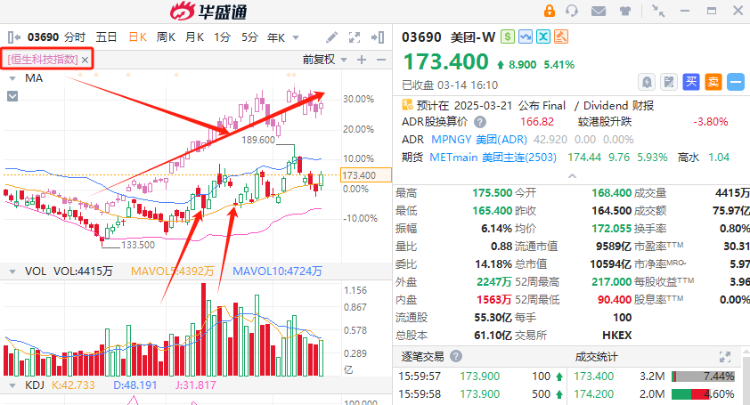This screenshot has width=750, height=405.
Task: Select the 周K weekly candlestick tab
Action: [x=166, y=37]
